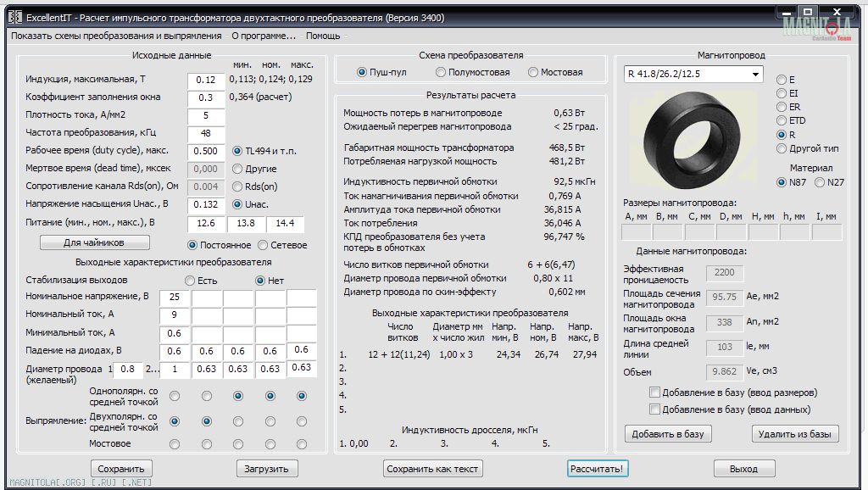Open 'Показать схемы преобразования и выпрямления' menu

(x=116, y=36)
